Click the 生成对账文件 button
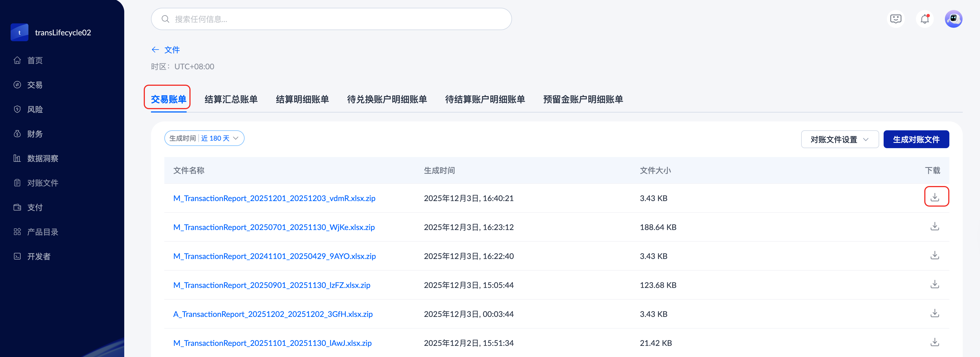980x357 pixels. coord(916,140)
